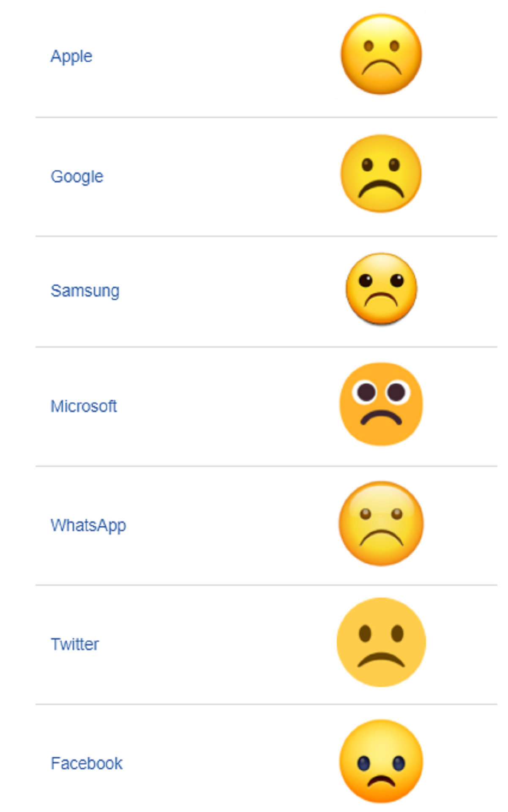
Task: Open the Microsoft vendor link
Action: 84,406
